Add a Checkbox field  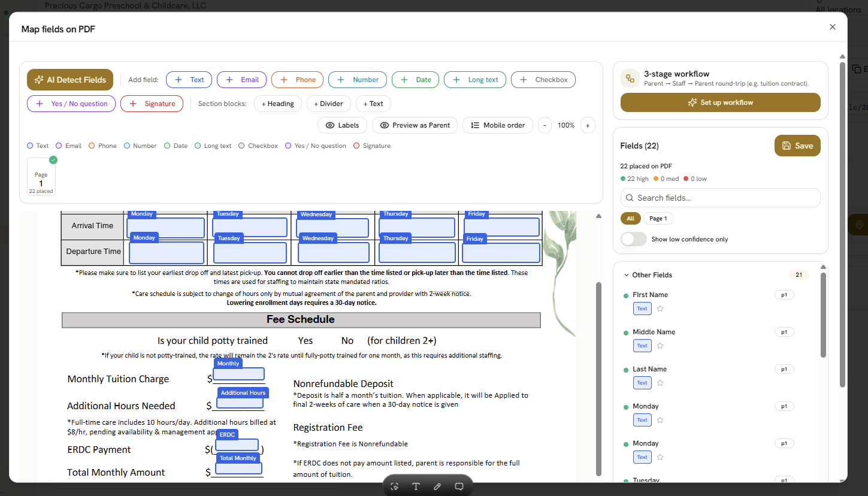point(543,80)
